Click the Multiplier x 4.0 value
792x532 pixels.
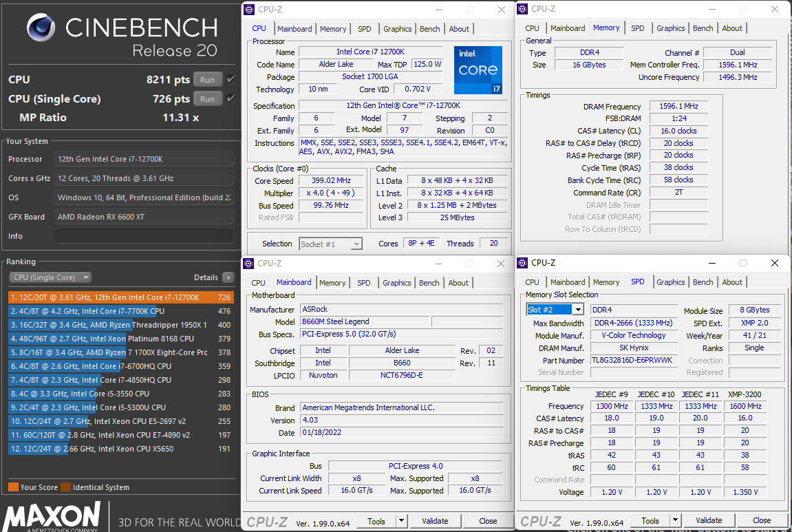(x=331, y=193)
